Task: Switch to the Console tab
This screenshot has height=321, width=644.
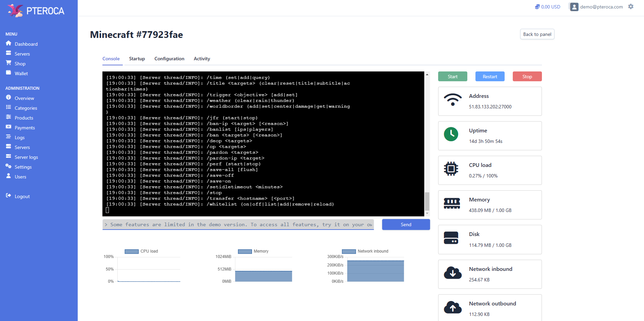Action: [111, 59]
